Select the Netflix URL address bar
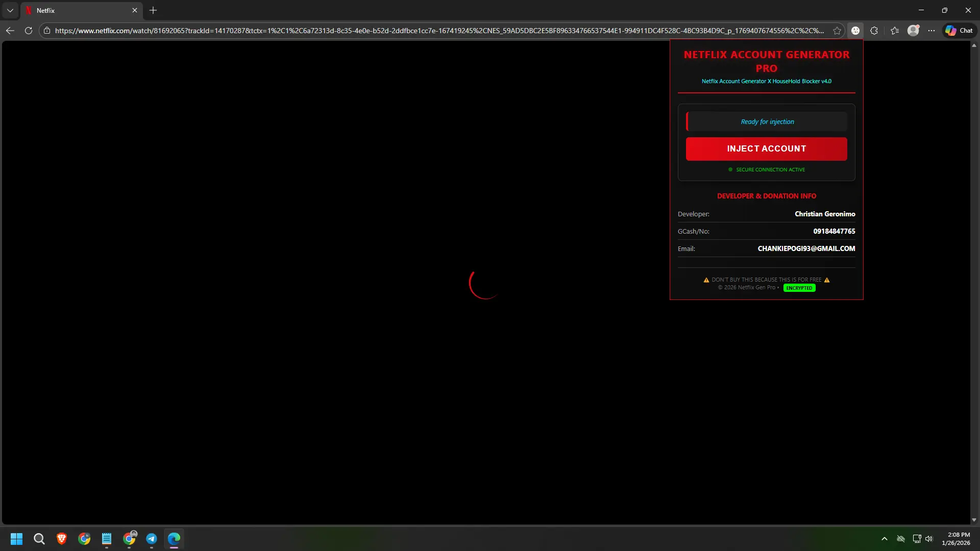 coord(439,31)
